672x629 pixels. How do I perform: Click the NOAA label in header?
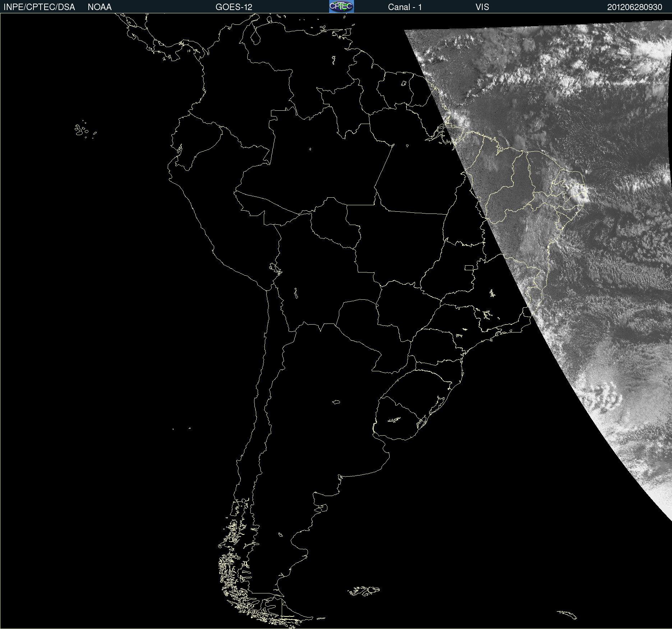pos(100,7)
